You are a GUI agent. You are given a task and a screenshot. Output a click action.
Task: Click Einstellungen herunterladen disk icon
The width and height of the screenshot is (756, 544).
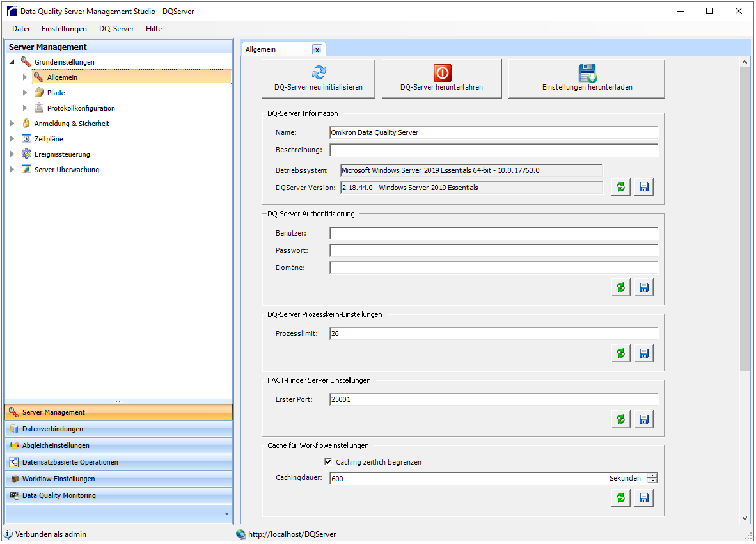pyautogui.click(x=587, y=73)
